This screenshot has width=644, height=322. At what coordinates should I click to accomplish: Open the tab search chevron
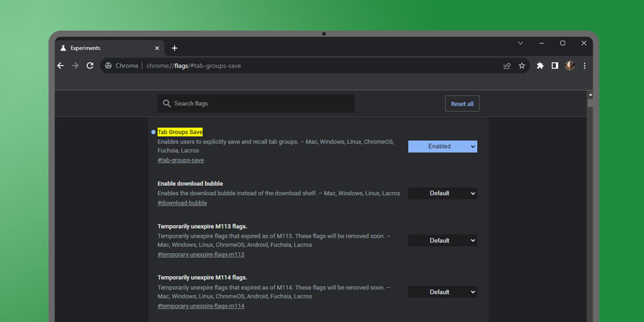[520, 43]
